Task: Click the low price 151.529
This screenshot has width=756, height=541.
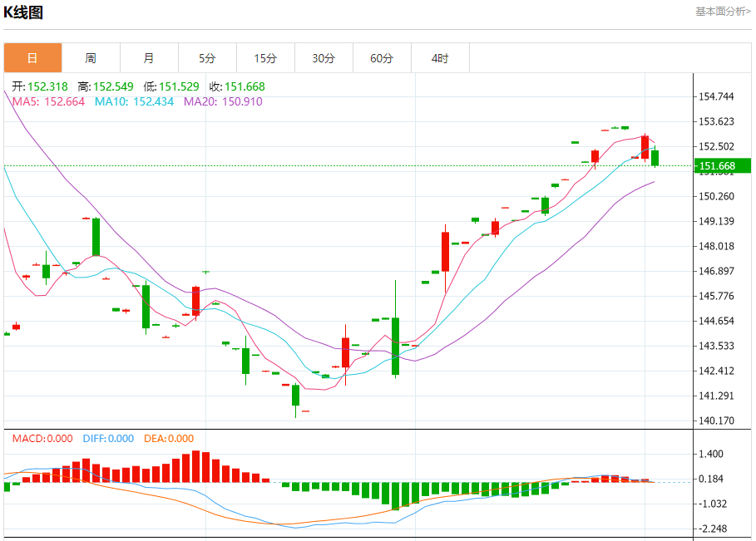Action: (x=179, y=86)
